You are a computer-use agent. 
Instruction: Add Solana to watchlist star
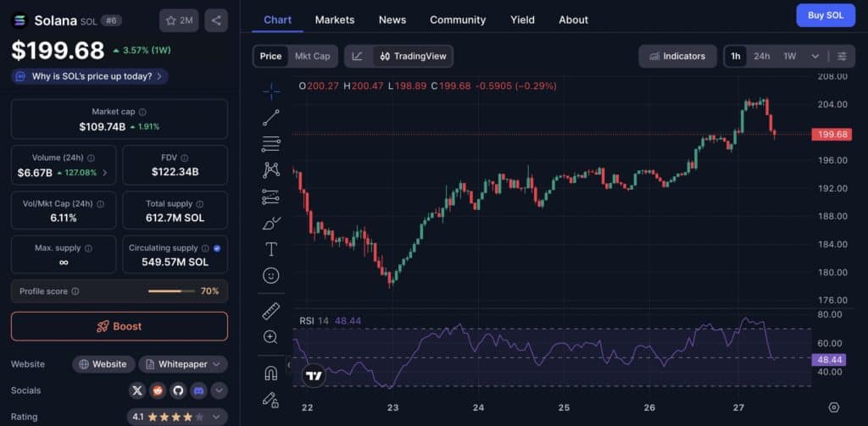179,20
